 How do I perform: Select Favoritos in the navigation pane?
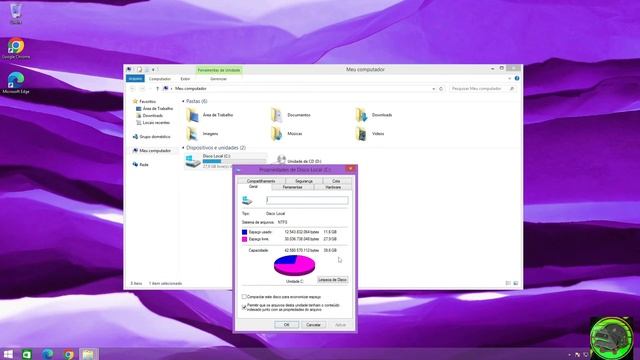pos(147,101)
